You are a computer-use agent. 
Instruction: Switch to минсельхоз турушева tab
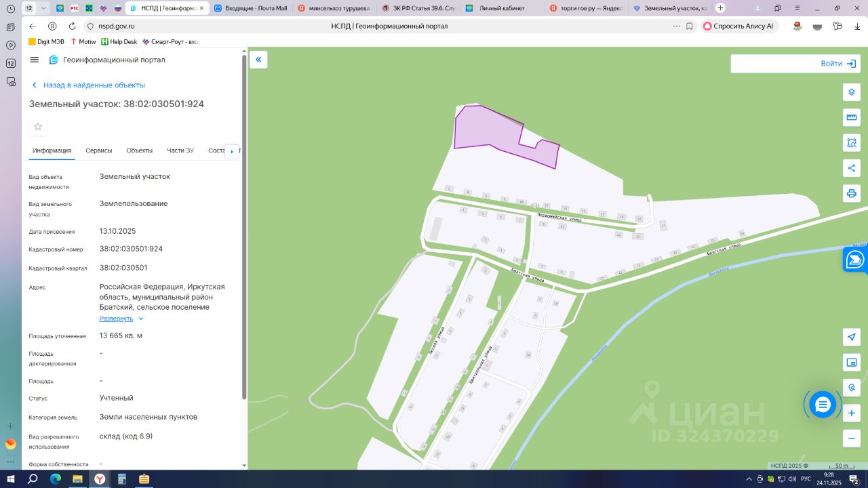click(x=334, y=8)
